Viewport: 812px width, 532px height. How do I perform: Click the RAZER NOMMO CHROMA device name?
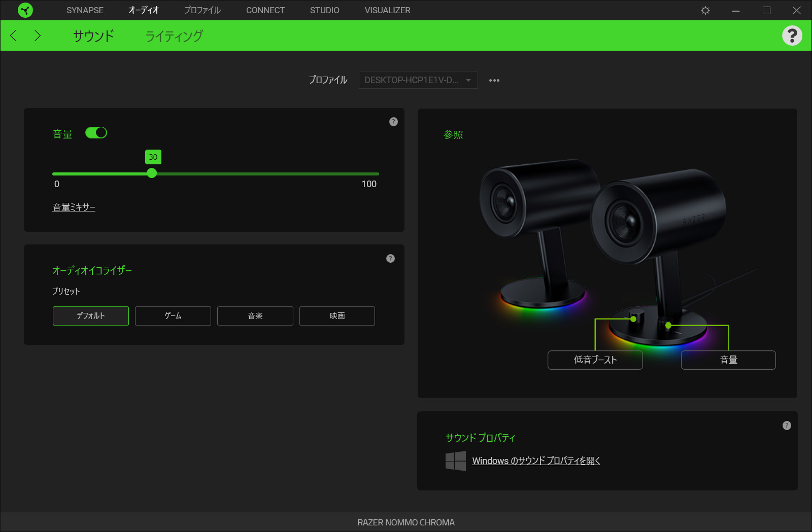click(x=406, y=522)
